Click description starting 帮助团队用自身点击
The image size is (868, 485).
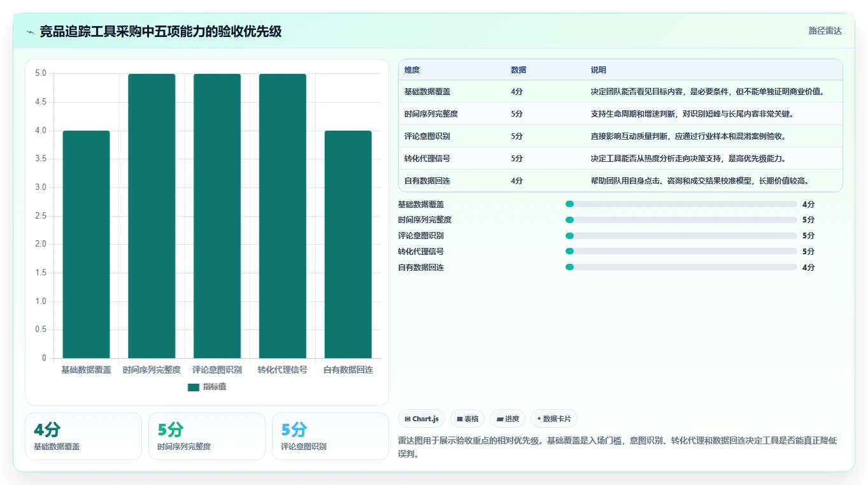[x=700, y=181]
